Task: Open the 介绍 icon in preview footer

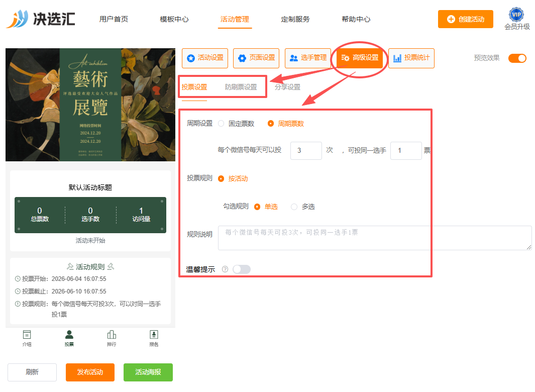Action: point(27,335)
